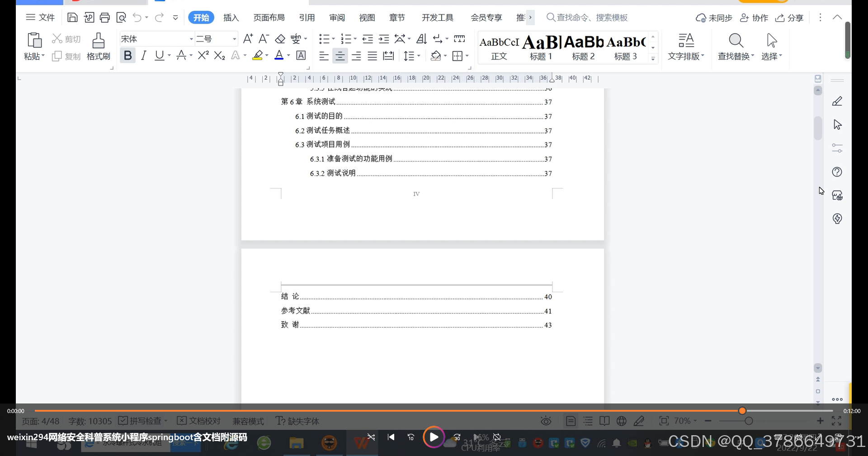Image resolution: width=868 pixels, height=456 pixels.
Task: Click the pen icon in right sidebar
Action: [837, 101]
